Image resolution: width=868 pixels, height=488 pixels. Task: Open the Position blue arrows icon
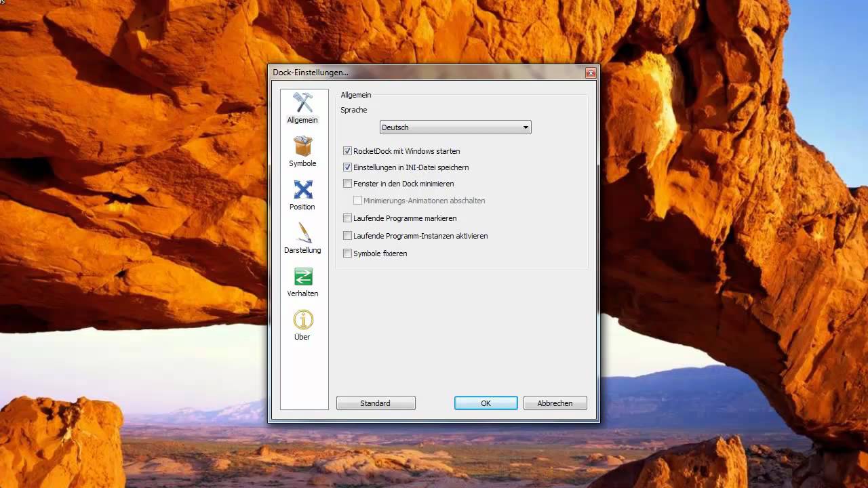pos(302,190)
